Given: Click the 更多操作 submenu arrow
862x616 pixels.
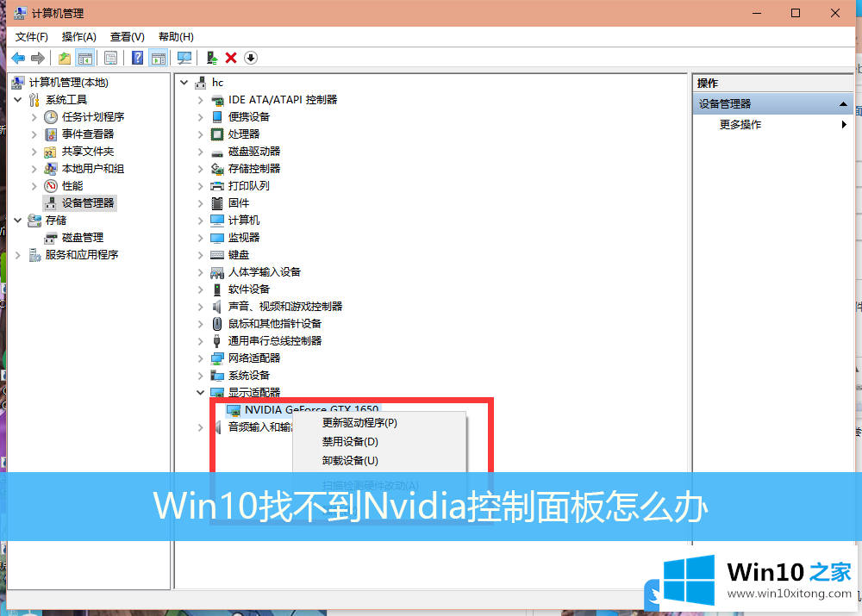Looking at the screenshot, I should (844, 125).
